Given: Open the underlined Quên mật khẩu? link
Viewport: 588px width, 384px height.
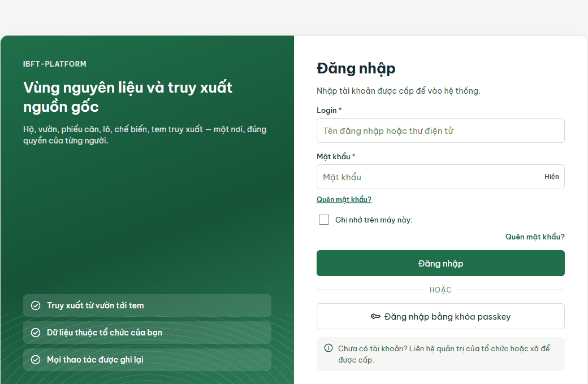Looking at the screenshot, I should [x=344, y=199].
